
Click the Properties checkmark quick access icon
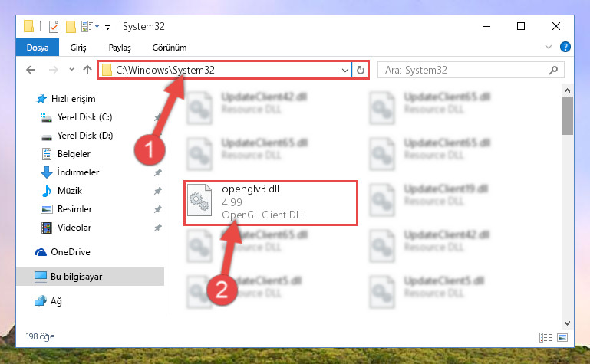tap(54, 27)
